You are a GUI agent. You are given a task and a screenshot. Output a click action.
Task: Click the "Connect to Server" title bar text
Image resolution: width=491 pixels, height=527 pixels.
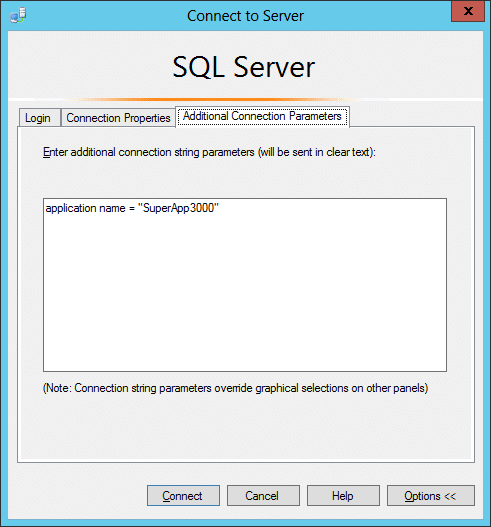coord(245,16)
